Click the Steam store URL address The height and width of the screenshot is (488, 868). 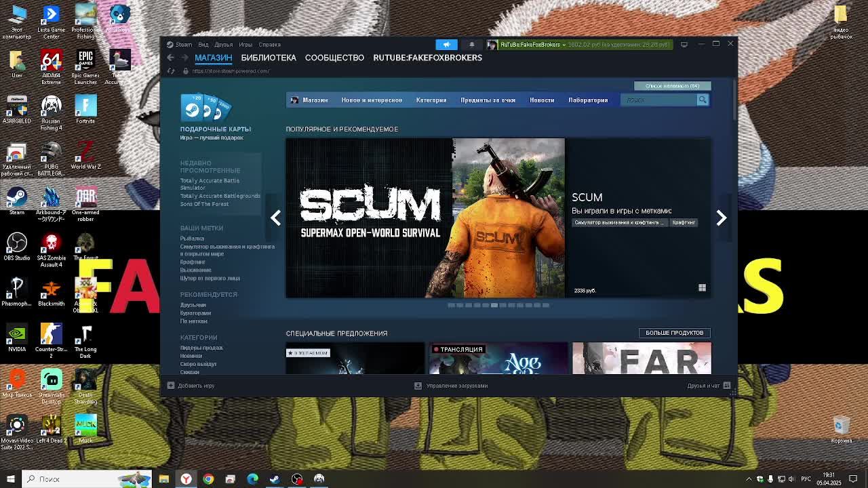pos(231,71)
